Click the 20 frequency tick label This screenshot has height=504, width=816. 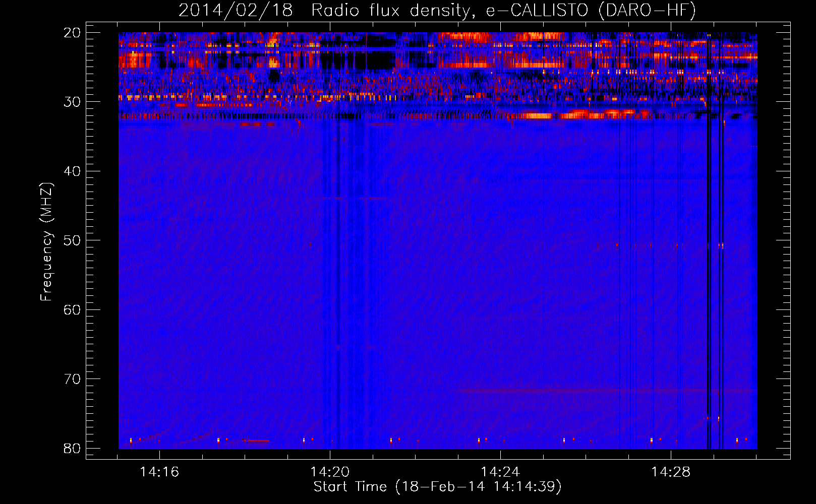(72, 33)
